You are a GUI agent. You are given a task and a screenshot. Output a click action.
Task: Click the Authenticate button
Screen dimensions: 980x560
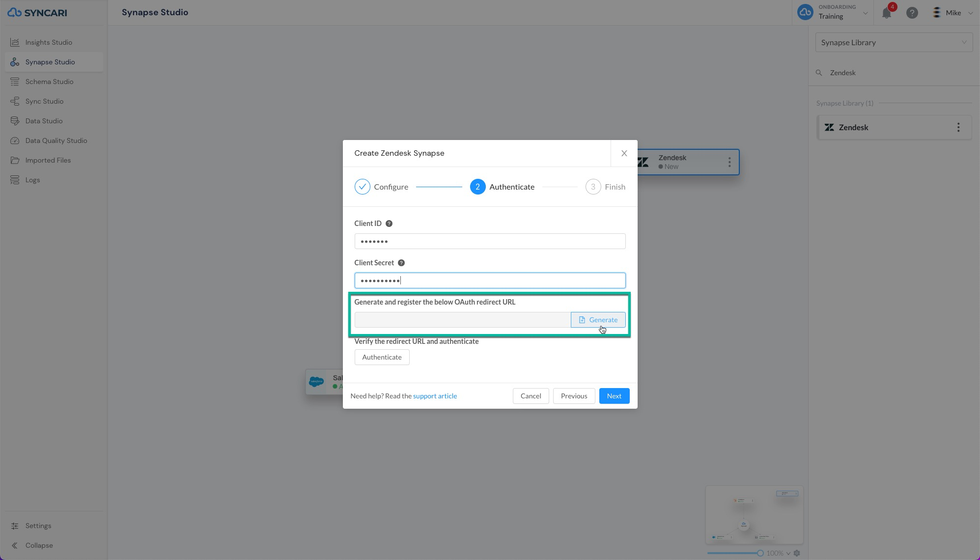pyautogui.click(x=382, y=357)
